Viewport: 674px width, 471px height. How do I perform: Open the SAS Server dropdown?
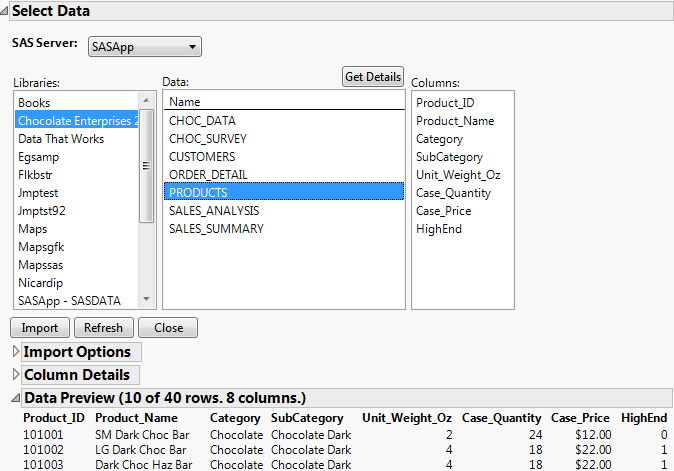pyautogui.click(x=144, y=46)
